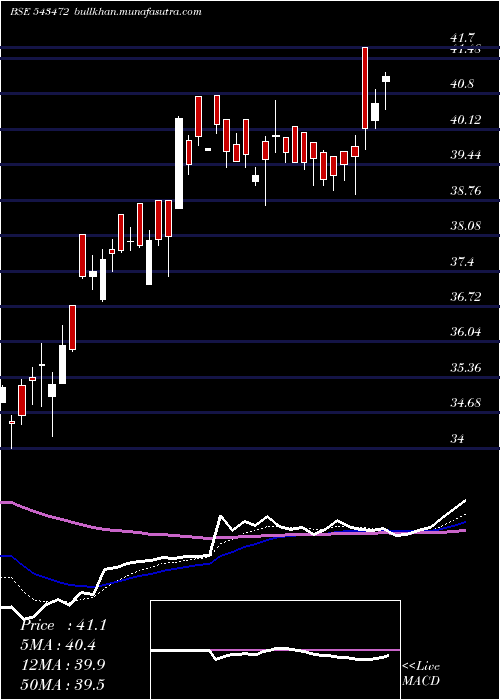Click the 40.8 price axis label

463,84
